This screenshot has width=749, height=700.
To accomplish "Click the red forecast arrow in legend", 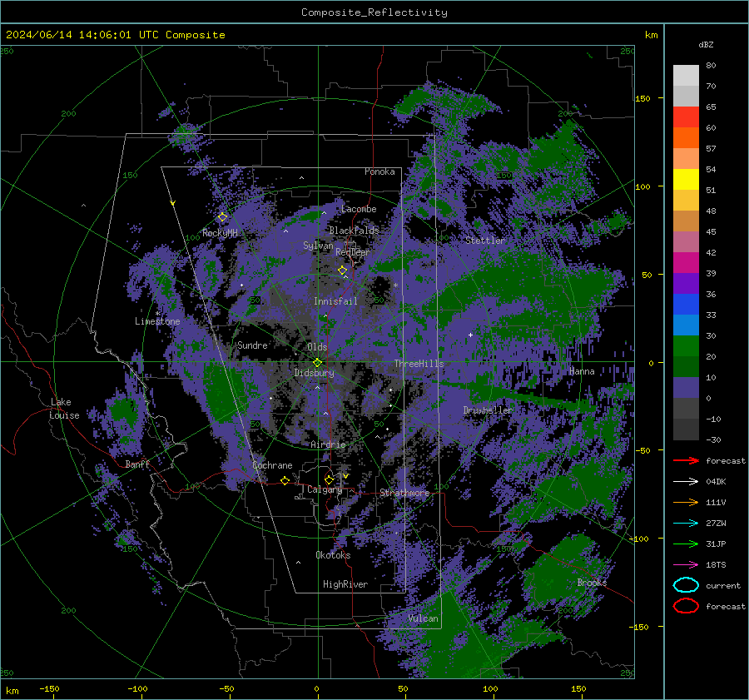I will coord(686,460).
